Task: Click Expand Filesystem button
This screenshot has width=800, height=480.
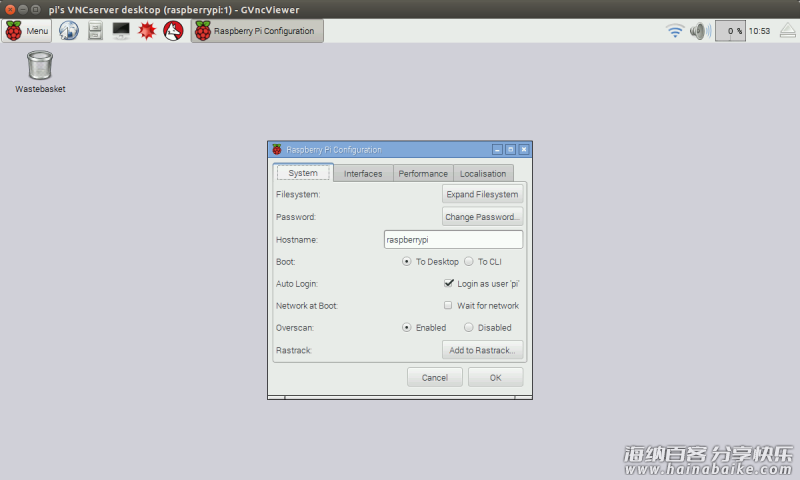Action: [x=482, y=194]
